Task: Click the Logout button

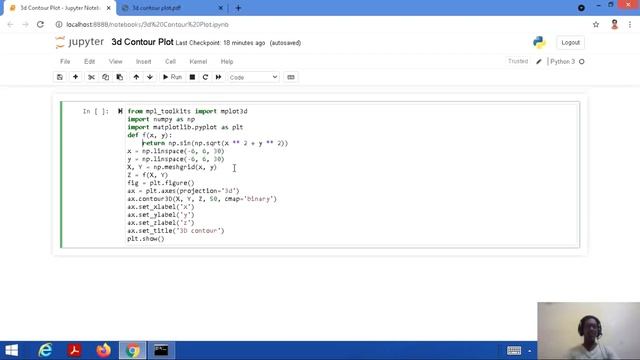Action: (x=570, y=42)
